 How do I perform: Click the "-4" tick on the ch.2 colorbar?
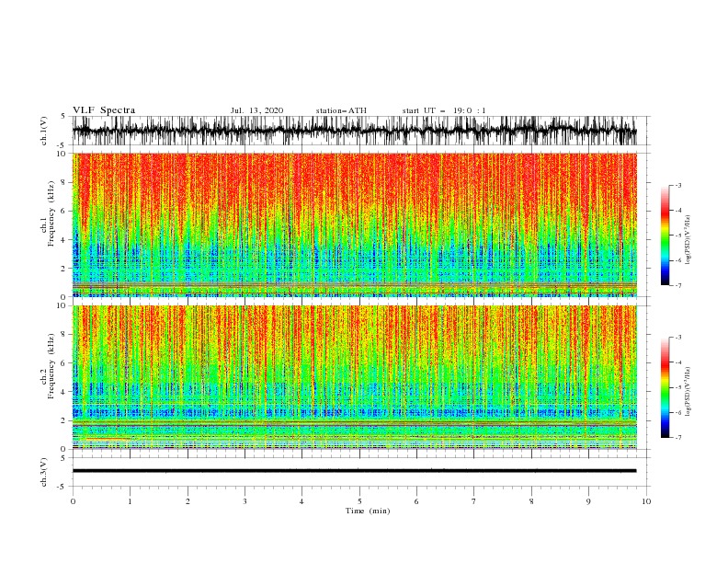[677, 362]
